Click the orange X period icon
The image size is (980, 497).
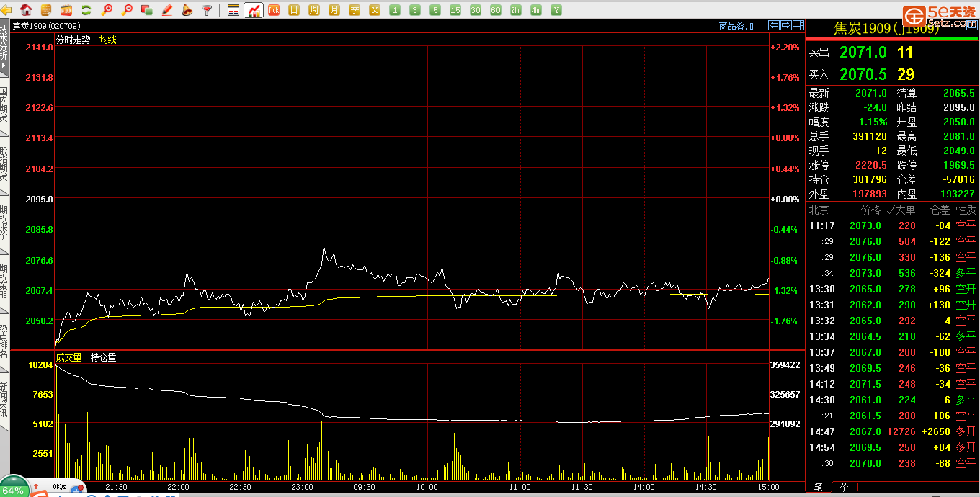click(375, 10)
